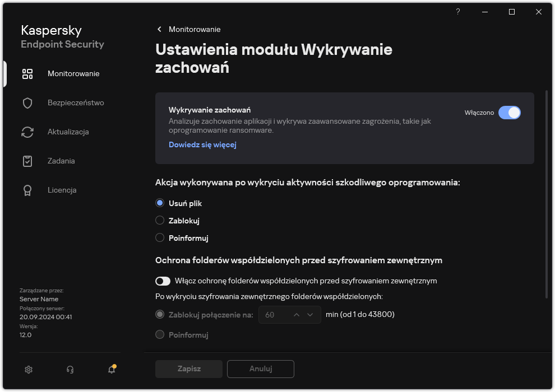Open application settings via the gear icon
Screen dimensions: 555x392
pyautogui.click(x=28, y=370)
